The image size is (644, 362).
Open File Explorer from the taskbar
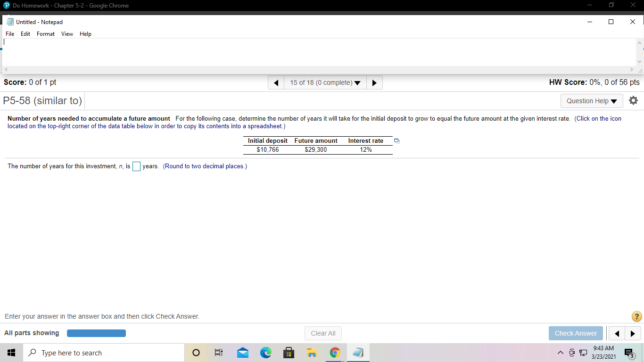tap(312, 353)
